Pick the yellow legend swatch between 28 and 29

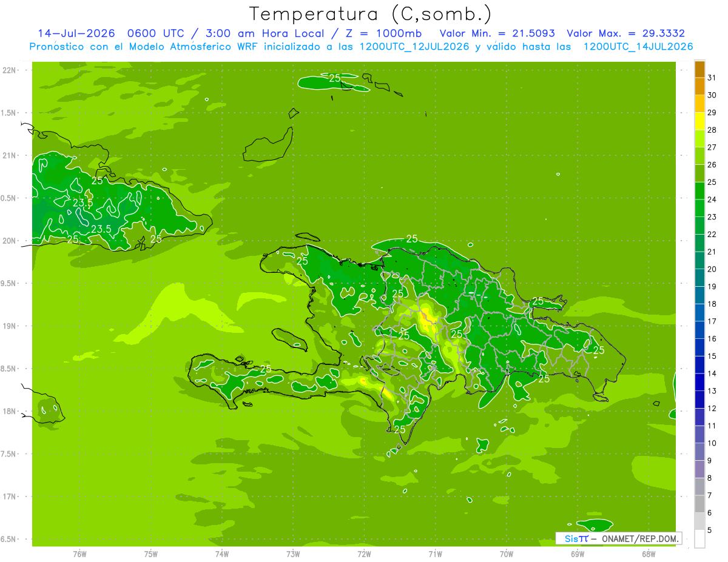tap(699, 121)
